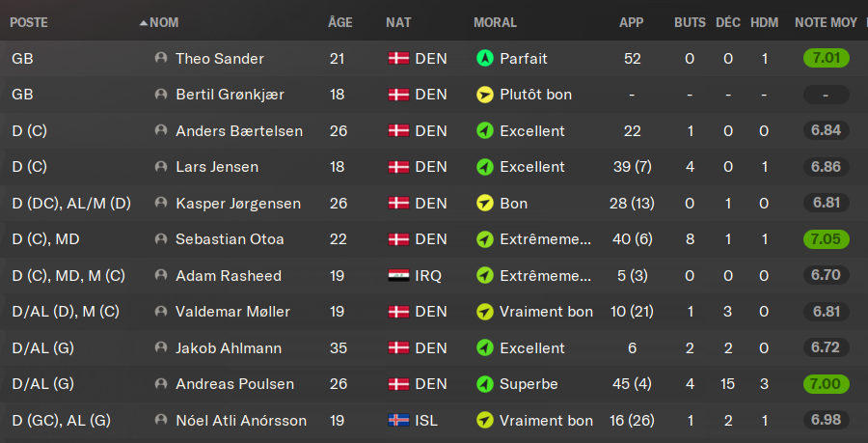868x443 pixels.
Task: Click the info icon beside Theo Sander
Action: pyautogui.click(x=161, y=59)
